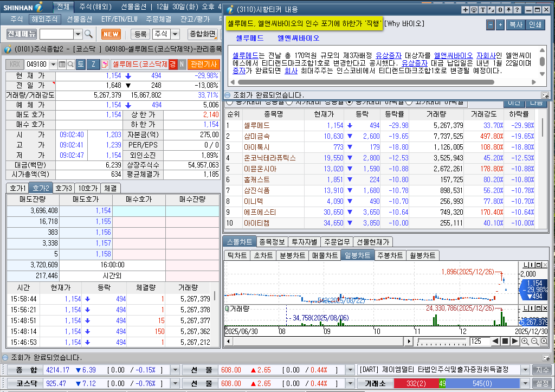
Task: Open the 종목정보 tab
Action: (272, 242)
